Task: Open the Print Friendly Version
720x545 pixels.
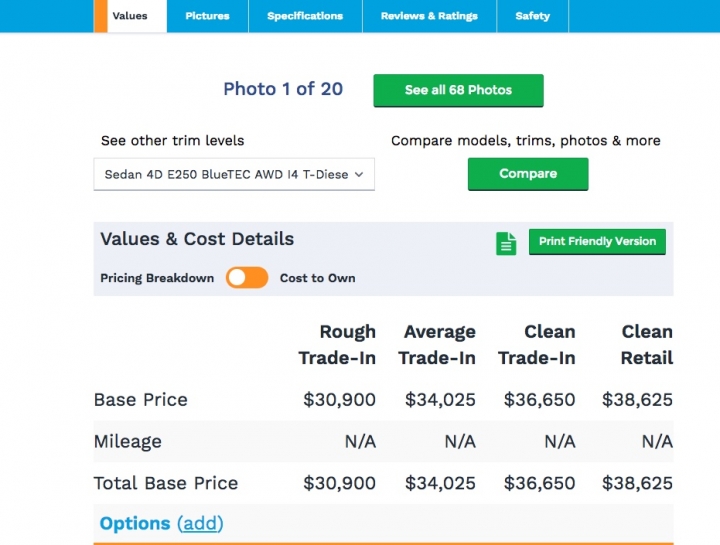Action: click(597, 242)
